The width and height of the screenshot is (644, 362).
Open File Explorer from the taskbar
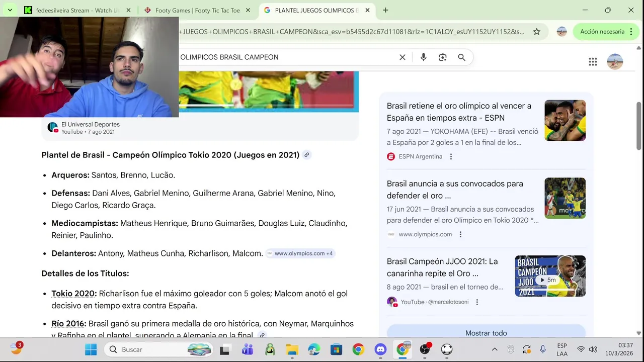click(x=292, y=349)
